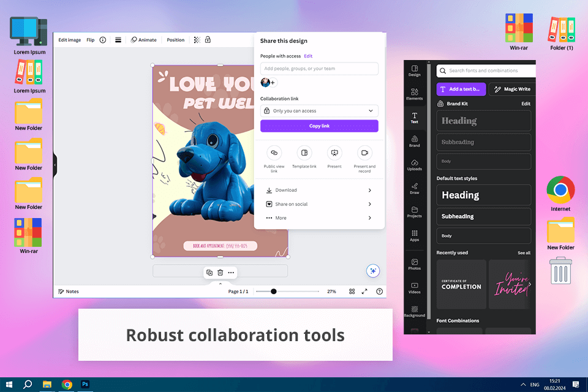Open the Uploads panel icon

(x=415, y=165)
